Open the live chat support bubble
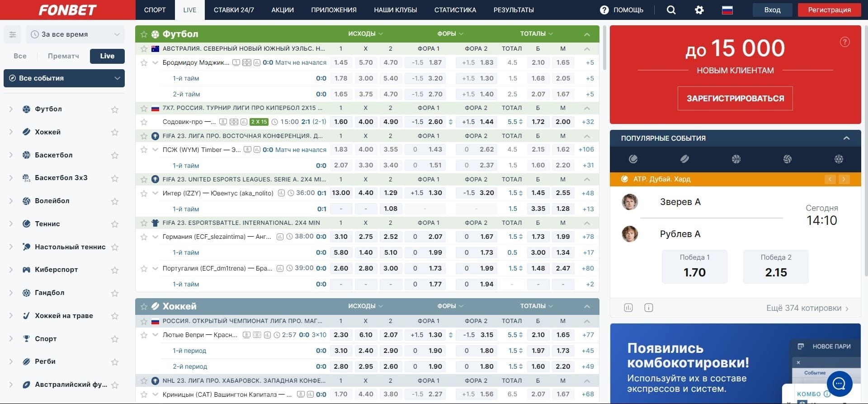The width and height of the screenshot is (868, 404). [839, 384]
